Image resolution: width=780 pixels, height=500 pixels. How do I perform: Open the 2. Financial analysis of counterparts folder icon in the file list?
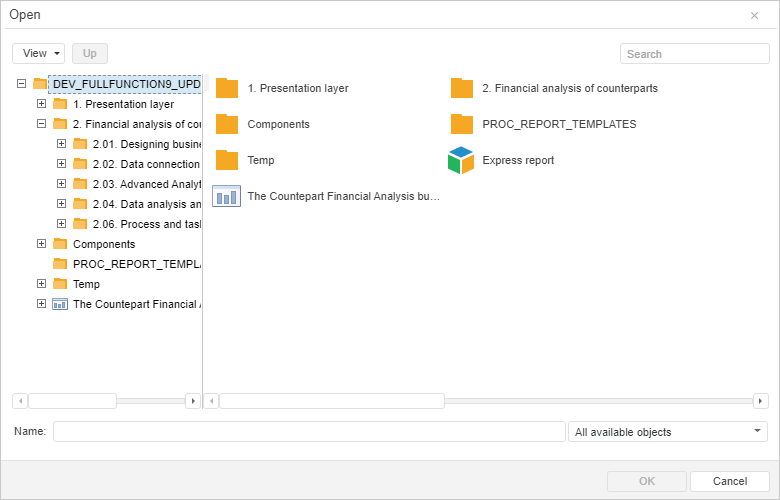pos(462,88)
